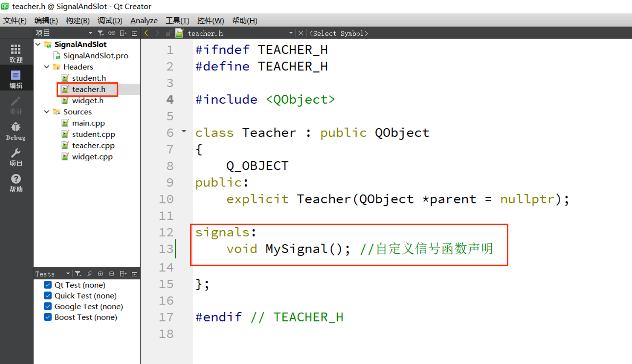Screen dimensions: 632x364
Task: Expand all items in Tests panel
Action: click(x=100, y=274)
